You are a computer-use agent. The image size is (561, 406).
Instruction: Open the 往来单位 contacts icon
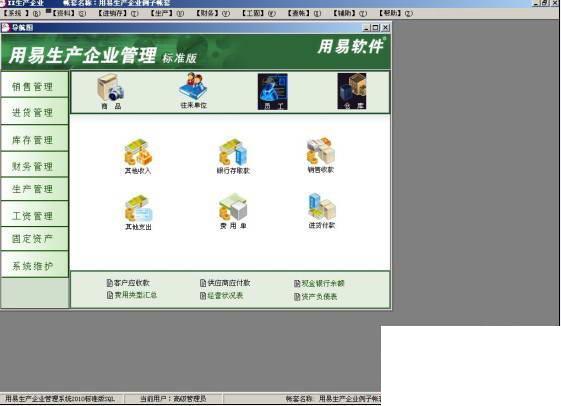[193, 91]
